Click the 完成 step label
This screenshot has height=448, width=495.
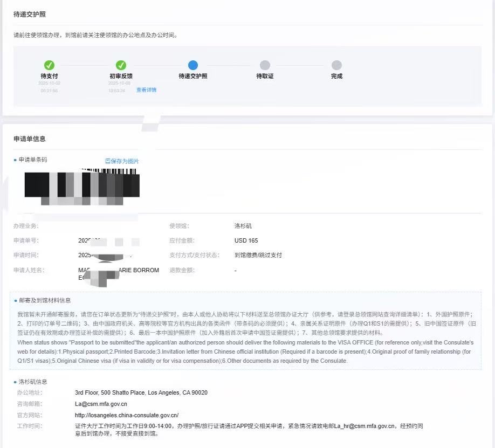coord(336,77)
